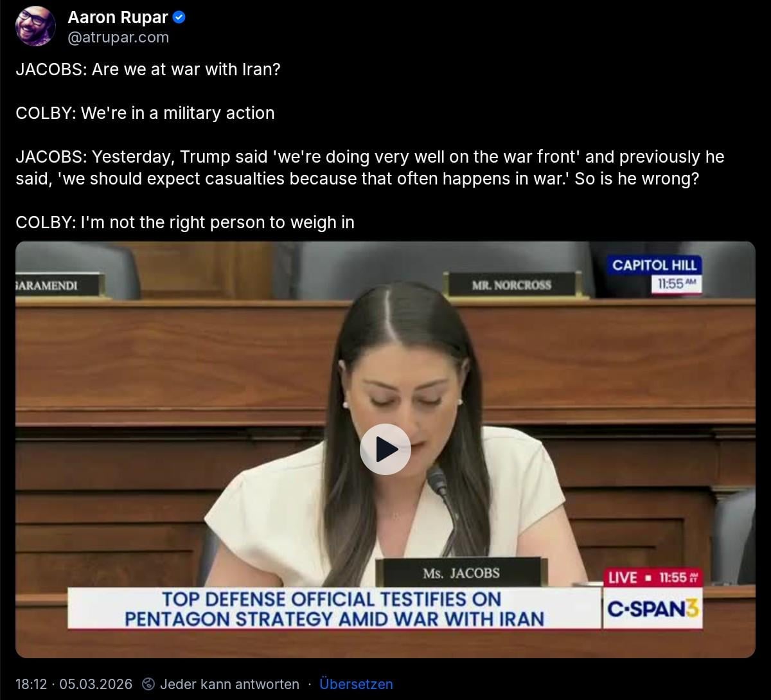The height and width of the screenshot is (700, 771).
Task: Play the C-SPAN hearing video
Action: (385, 449)
